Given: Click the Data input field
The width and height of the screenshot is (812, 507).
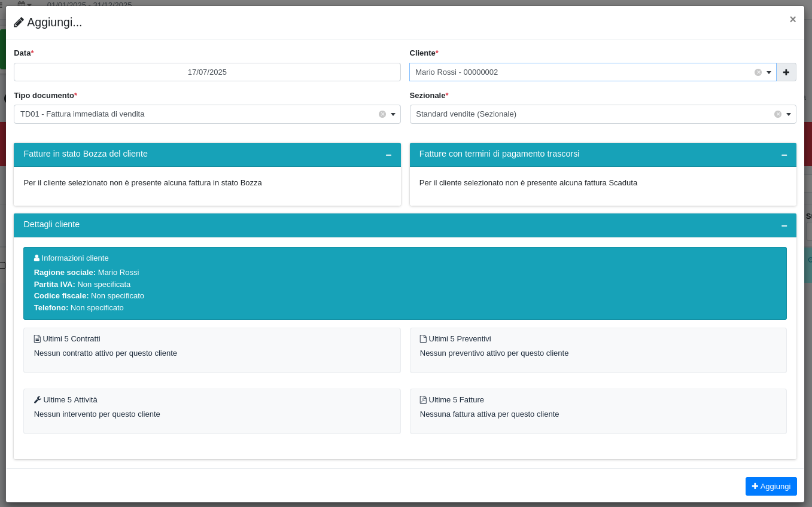Looking at the screenshot, I should (207, 72).
